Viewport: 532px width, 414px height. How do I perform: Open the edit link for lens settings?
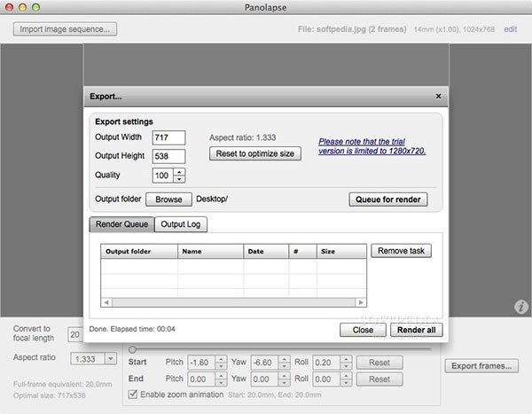pyautogui.click(x=511, y=29)
